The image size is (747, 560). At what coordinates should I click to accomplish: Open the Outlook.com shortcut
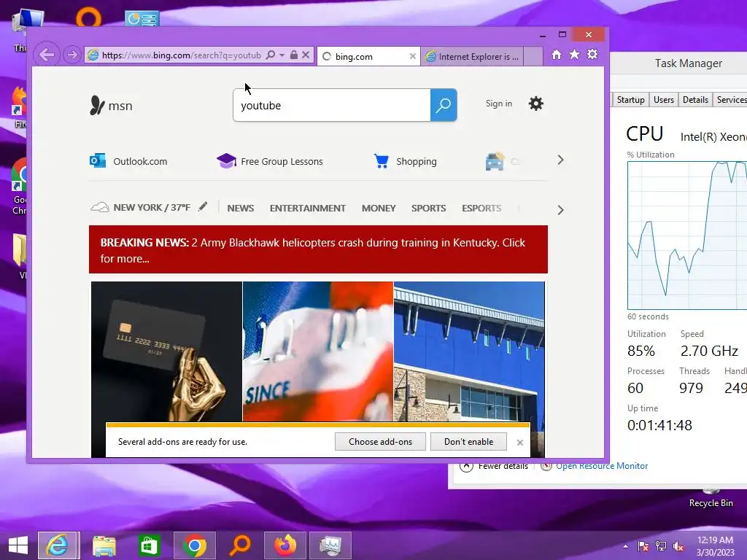click(x=128, y=161)
